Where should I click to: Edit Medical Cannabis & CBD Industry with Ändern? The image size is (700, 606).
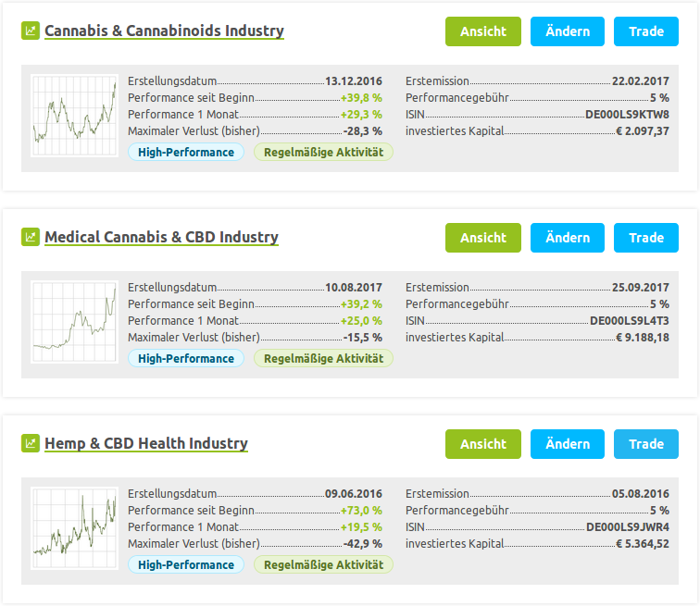pyautogui.click(x=568, y=238)
